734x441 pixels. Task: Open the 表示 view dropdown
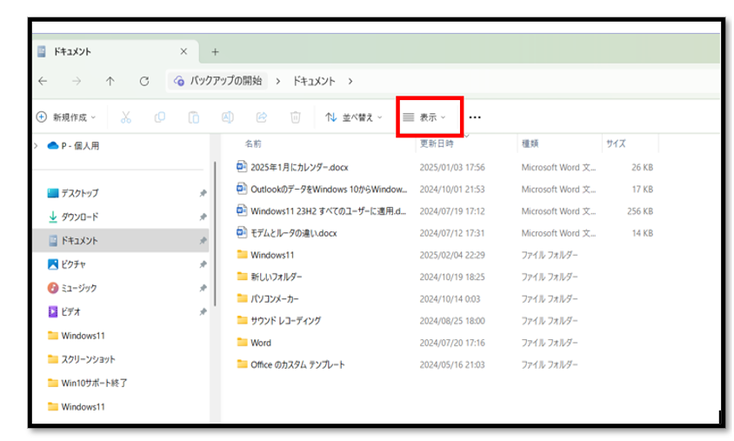click(425, 117)
